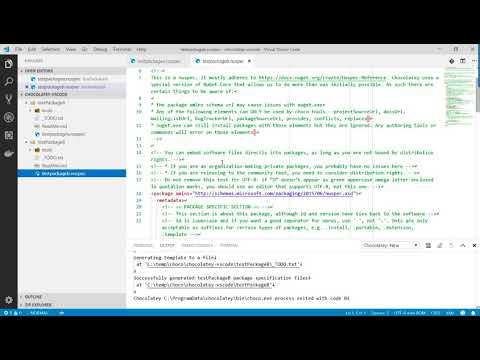Expand the tools folder under first testPackage
Viewport: 480px width, 360px height.
[72, 110]
